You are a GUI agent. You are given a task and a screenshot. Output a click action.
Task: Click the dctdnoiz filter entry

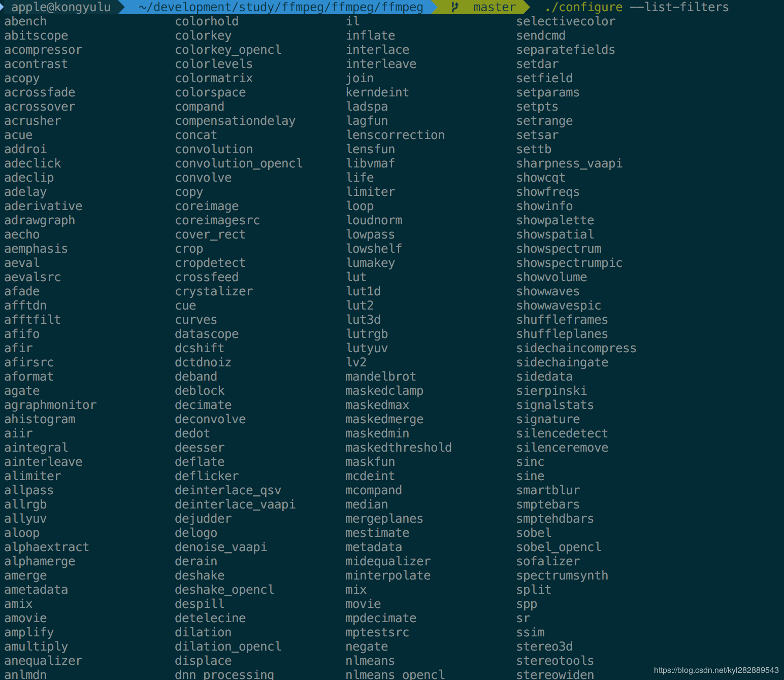pyautogui.click(x=203, y=362)
